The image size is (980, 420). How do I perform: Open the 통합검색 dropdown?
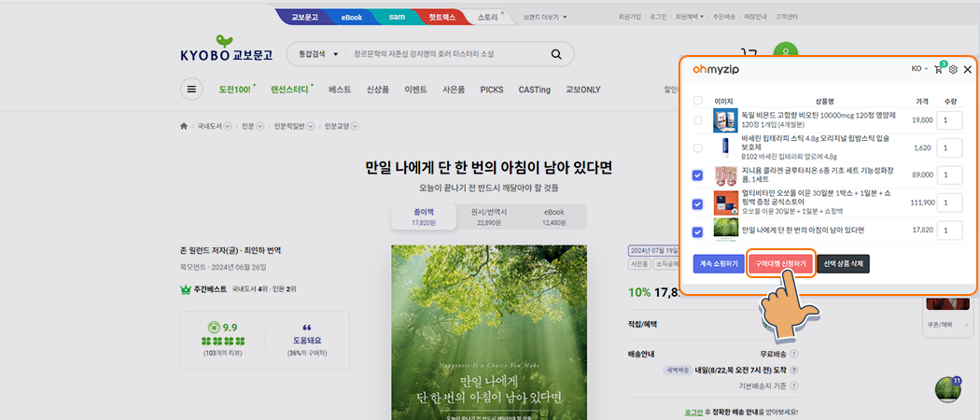pyautogui.click(x=318, y=54)
